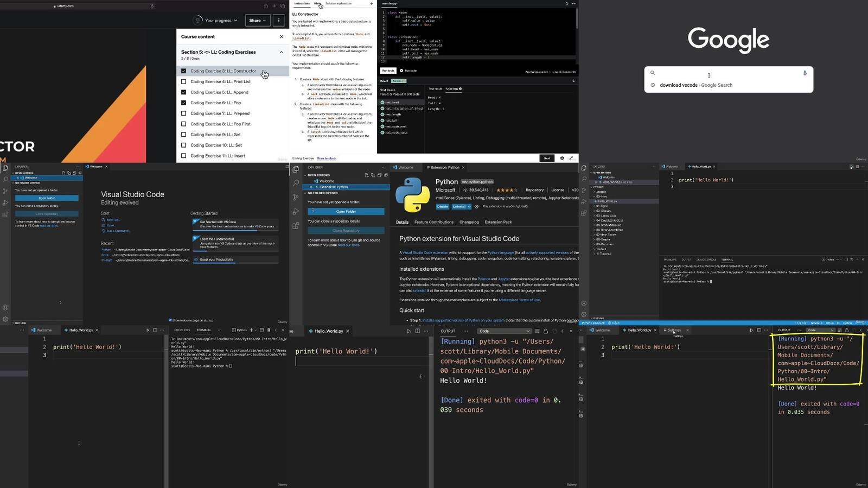Switch to the Solution explanation tab

tap(338, 3)
